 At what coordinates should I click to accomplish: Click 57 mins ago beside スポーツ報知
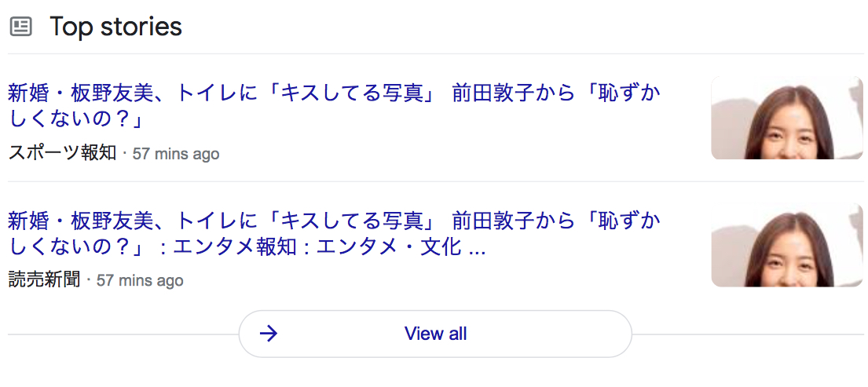tap(176, 154)
